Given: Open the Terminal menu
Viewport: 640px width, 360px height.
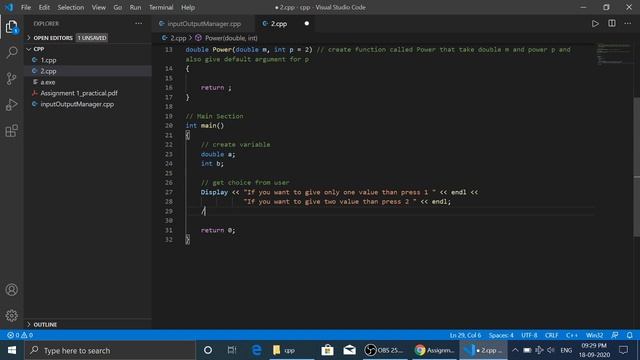Looking at the screenshot, I should pyautogui.click(x=161, y=7).
